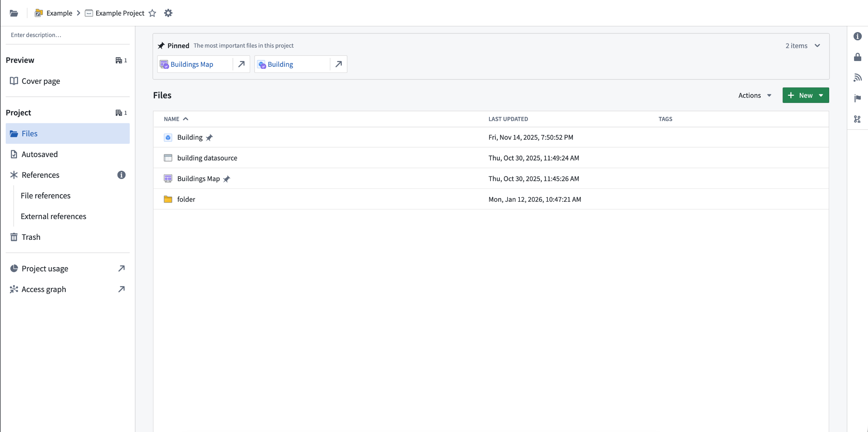Click the References info icon in sidebar
The height and width of the screenshot is (432, 868).
121,175
